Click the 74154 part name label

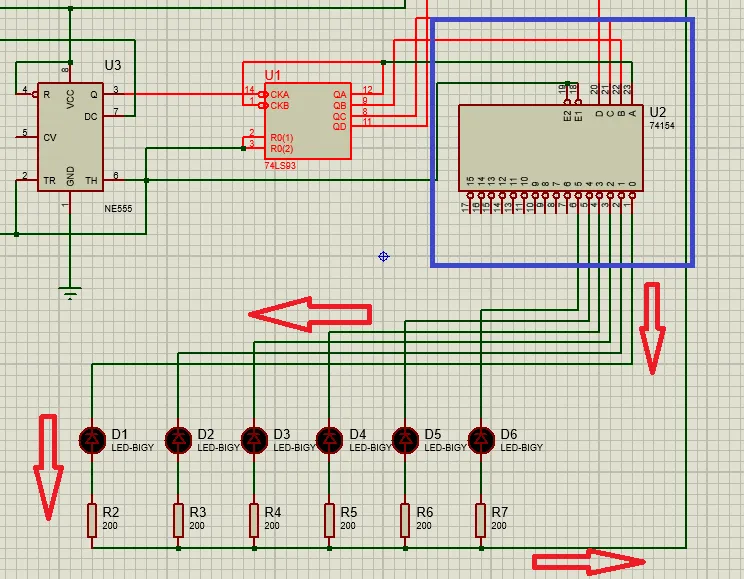pos(662,126)
